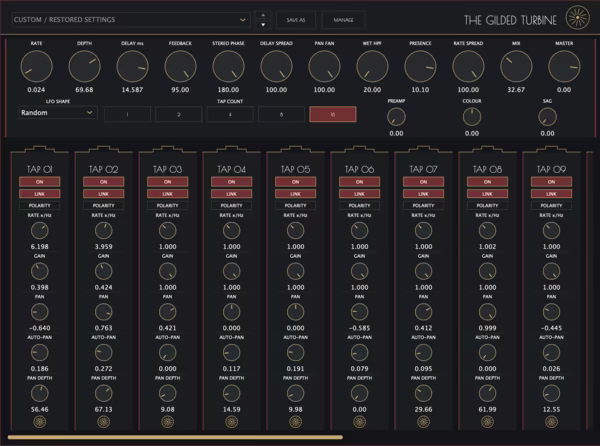This screenshot has width=600, height=446.
Task: Click the randomize icon under Tap 02
Action: coord(104,422)
